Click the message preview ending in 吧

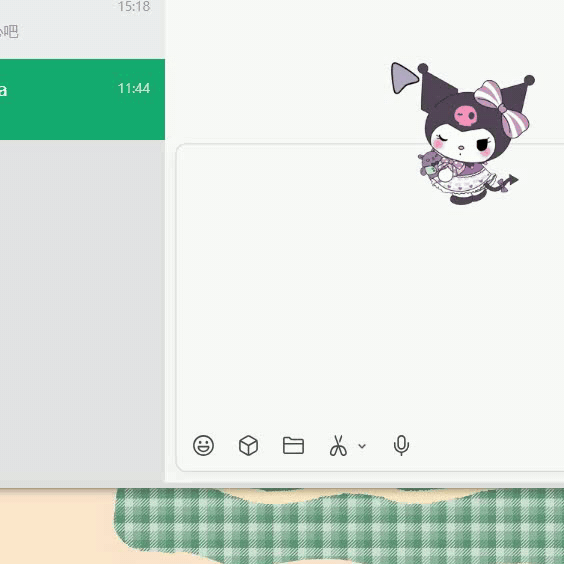9,32
